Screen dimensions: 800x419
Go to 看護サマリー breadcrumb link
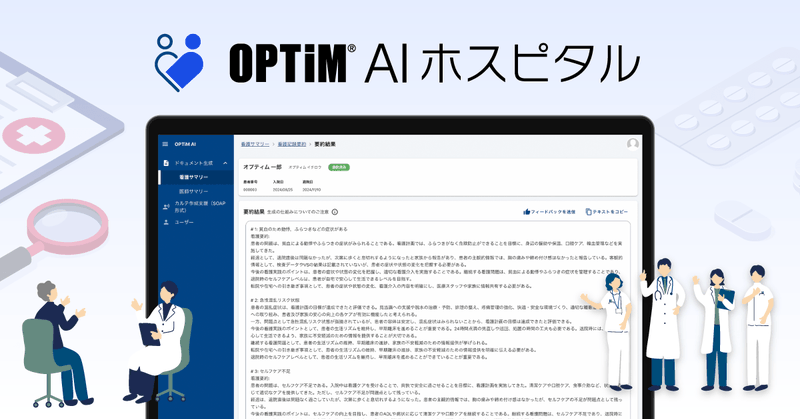(255, 144)
